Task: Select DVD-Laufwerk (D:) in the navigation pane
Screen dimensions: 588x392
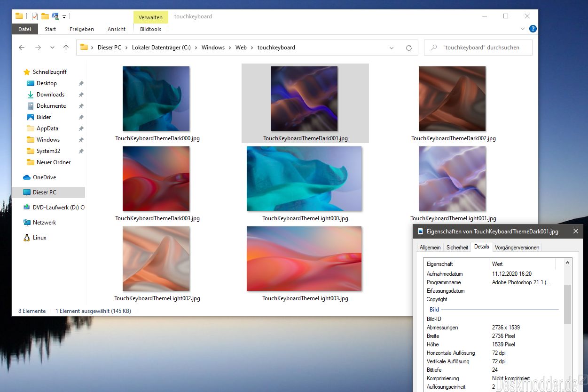Action: pyautogui.click(x=54, y=208)
